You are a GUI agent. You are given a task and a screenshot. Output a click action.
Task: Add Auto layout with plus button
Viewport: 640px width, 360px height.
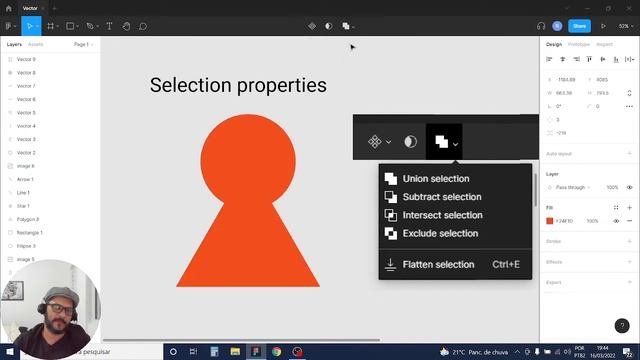click(x=629, y=153)
